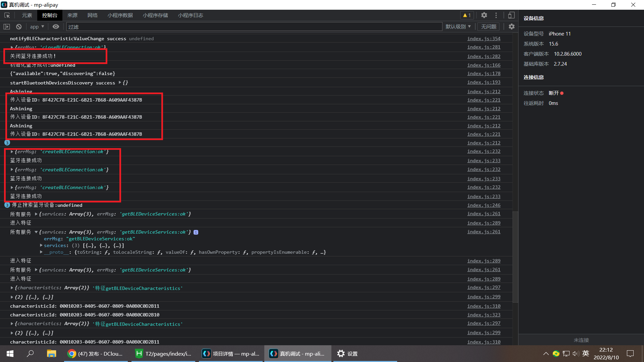The height and width of the screenshot is (362, 644).
Task: Expand the startBluetoothDevicesDiscovery success object
Action: [x=120, y=82]
